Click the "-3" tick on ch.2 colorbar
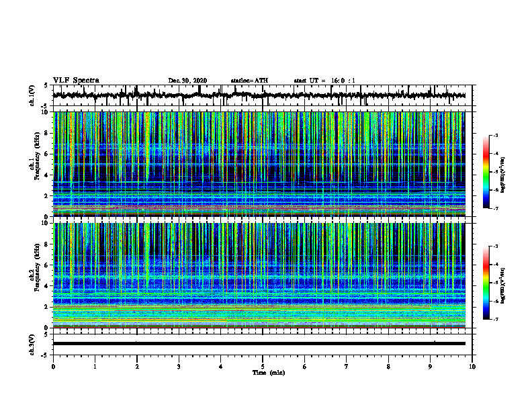 point(495,246)
